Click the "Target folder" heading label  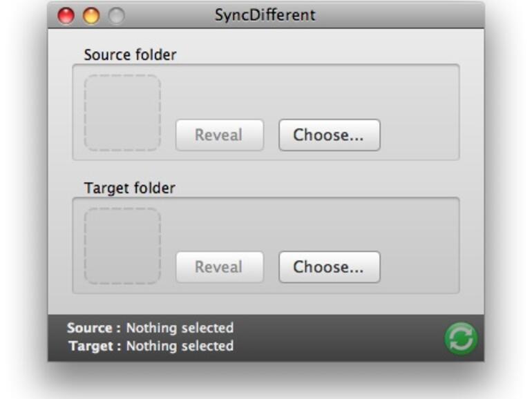coord(129,188)
